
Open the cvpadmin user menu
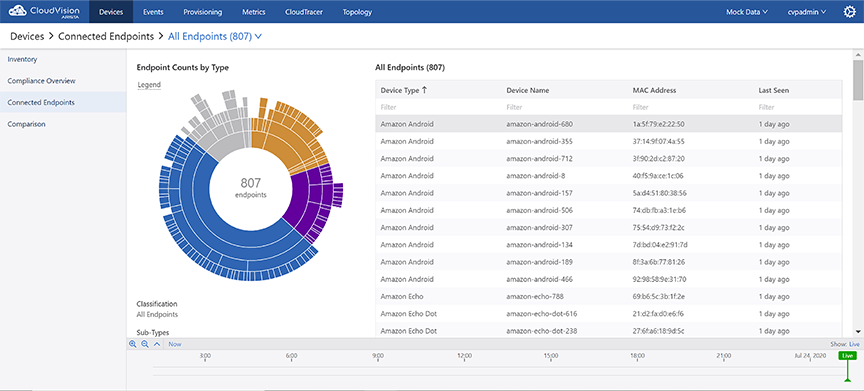click(x=807, y=12)
